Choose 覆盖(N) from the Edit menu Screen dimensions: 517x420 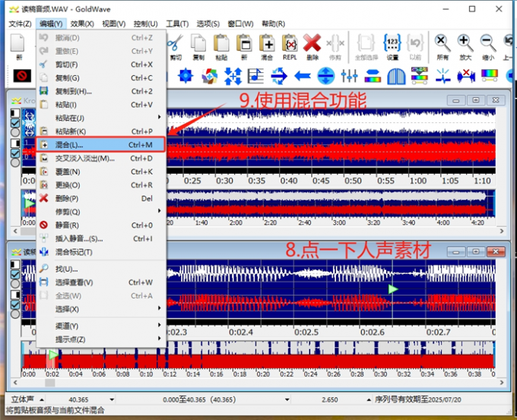(101, 172)
